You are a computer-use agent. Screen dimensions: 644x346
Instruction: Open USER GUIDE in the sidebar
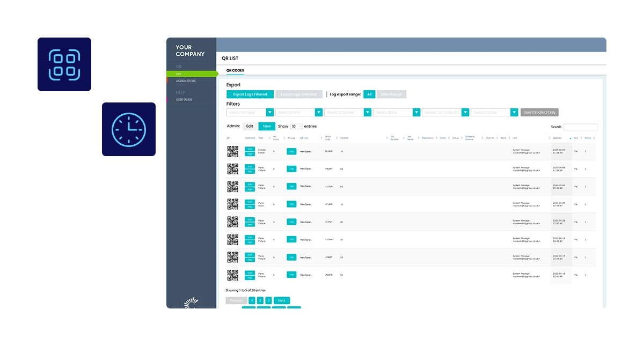click(184, 100)
